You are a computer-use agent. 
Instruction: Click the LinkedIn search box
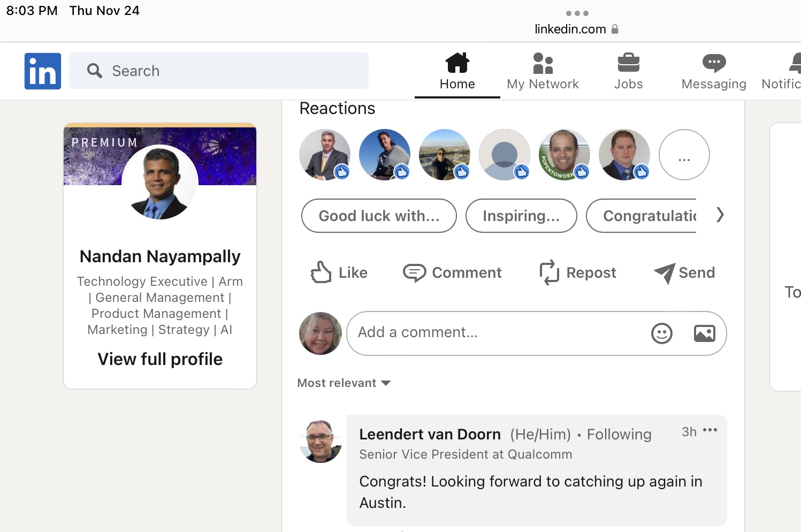[219, 71]
